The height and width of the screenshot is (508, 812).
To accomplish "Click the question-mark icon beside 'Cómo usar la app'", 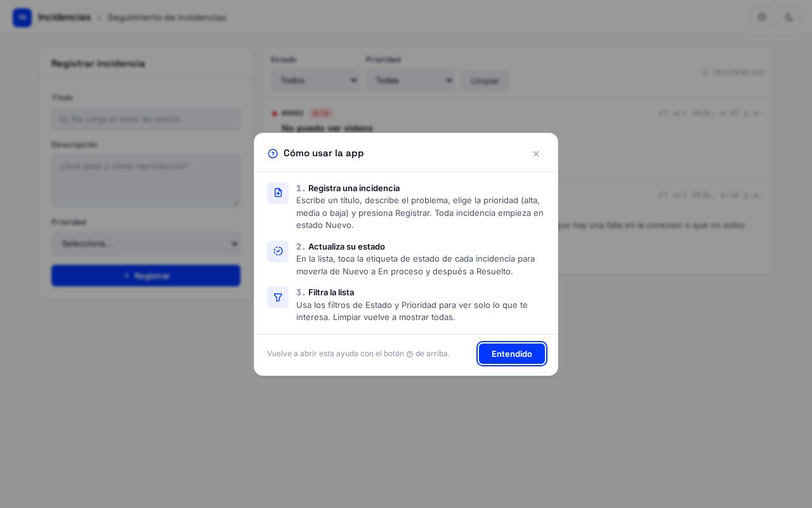I will tap(273, 154).
